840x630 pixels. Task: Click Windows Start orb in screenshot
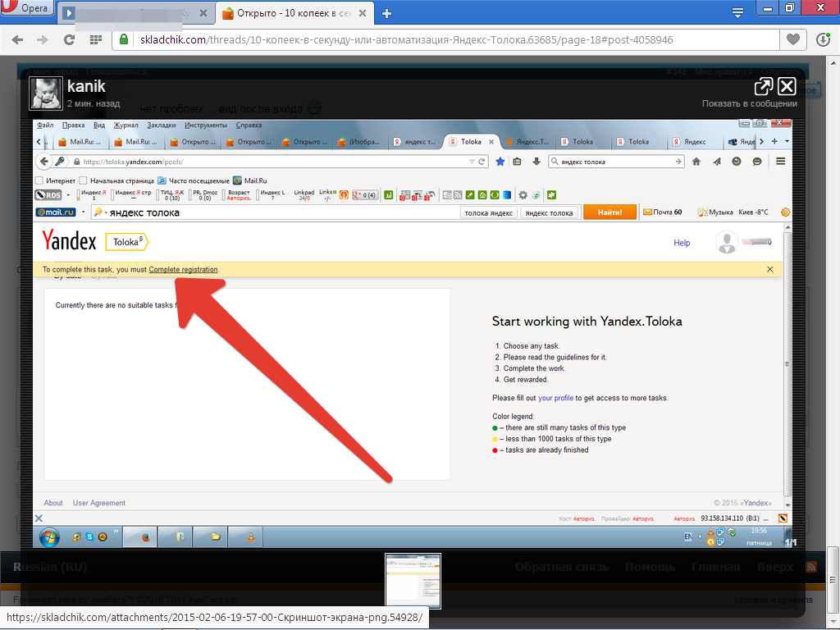tap(48, 536)
